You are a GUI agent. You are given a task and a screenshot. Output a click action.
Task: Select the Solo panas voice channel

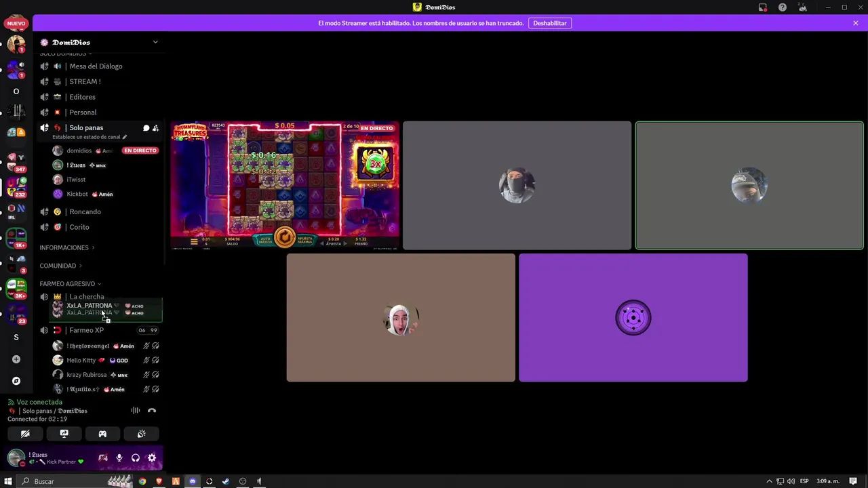pyautogui.click(x=86, y=128)
